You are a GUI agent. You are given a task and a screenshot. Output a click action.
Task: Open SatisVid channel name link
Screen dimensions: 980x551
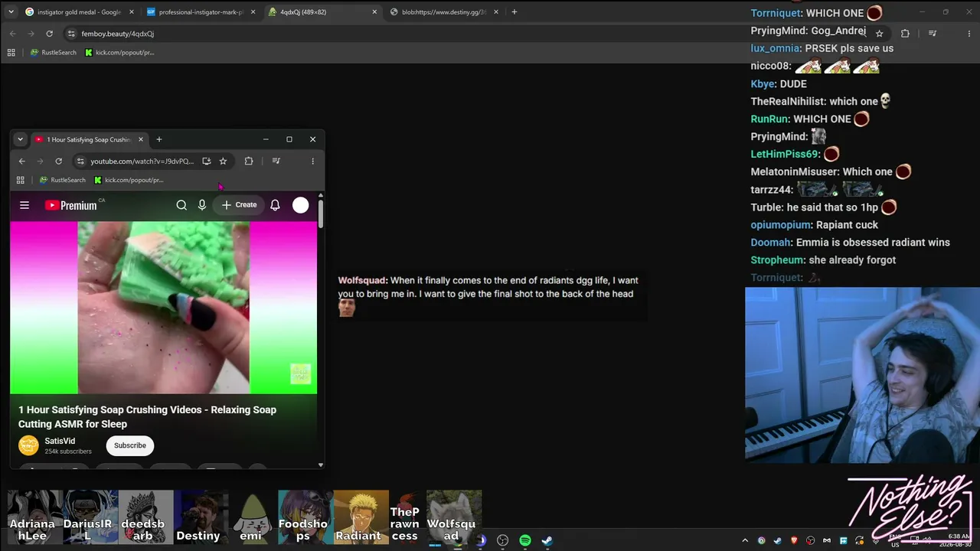tap(60, 441)
